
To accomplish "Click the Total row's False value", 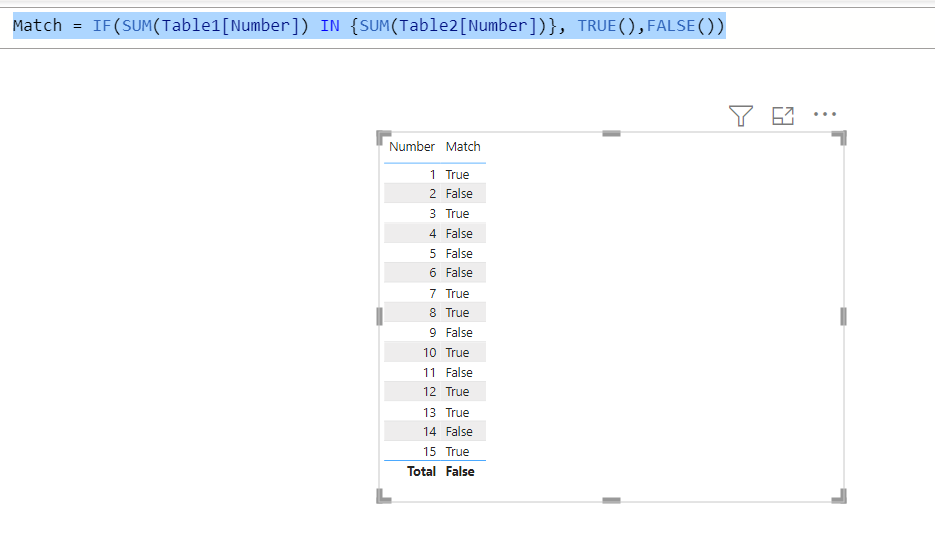I will tap(460, 471).
